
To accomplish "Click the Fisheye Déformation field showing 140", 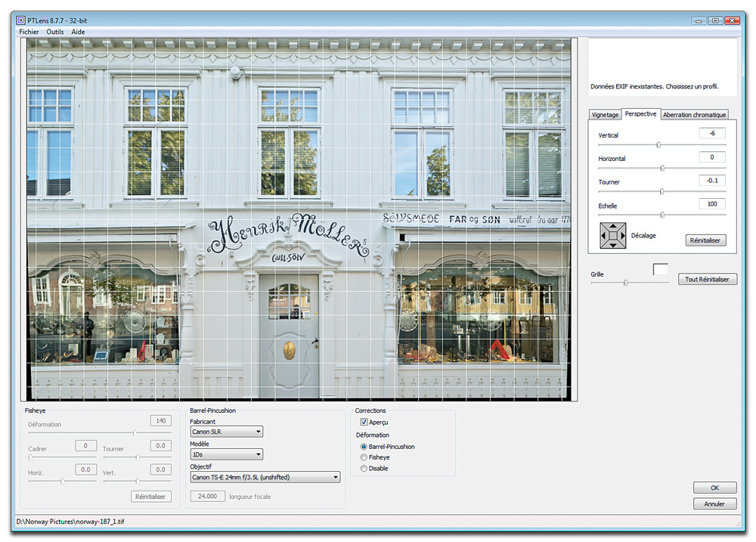I will (x=161, y=421).
